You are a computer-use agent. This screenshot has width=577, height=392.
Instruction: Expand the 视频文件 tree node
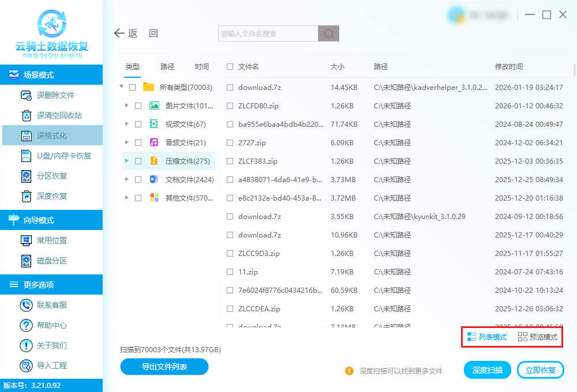(x=126, y=124)
